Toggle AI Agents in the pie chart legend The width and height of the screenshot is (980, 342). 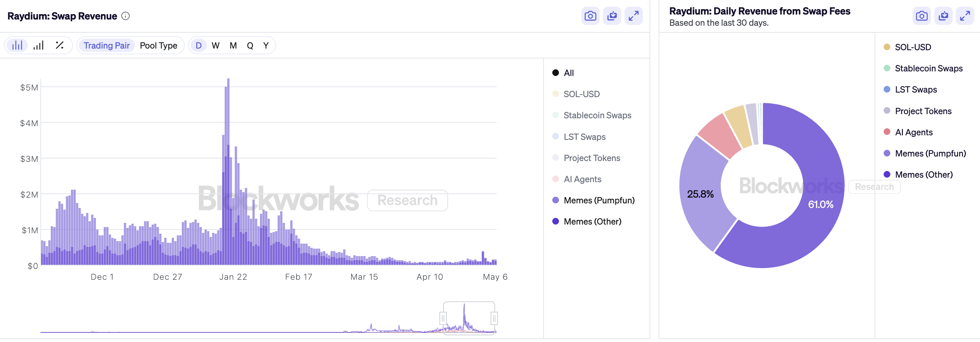[x=913, y=132]
